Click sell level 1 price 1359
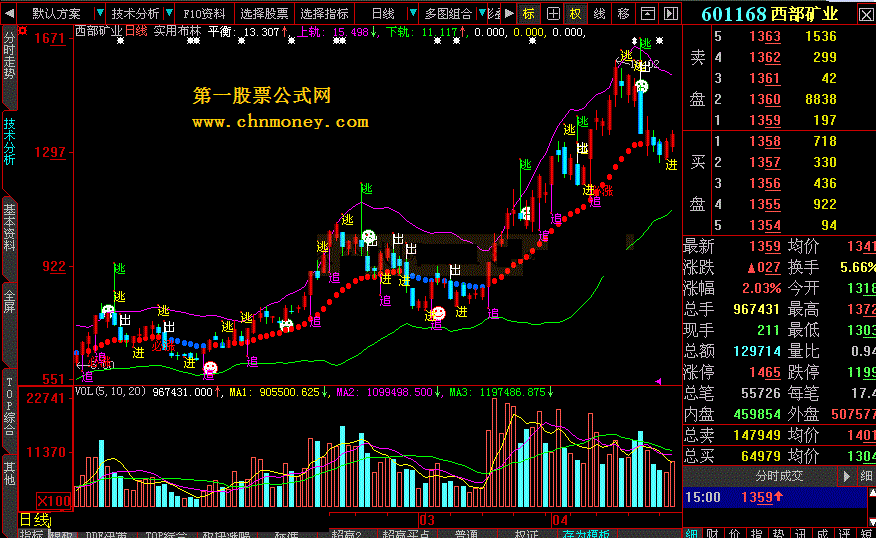Viewport: 876px width, 538px height. (765, 121)
